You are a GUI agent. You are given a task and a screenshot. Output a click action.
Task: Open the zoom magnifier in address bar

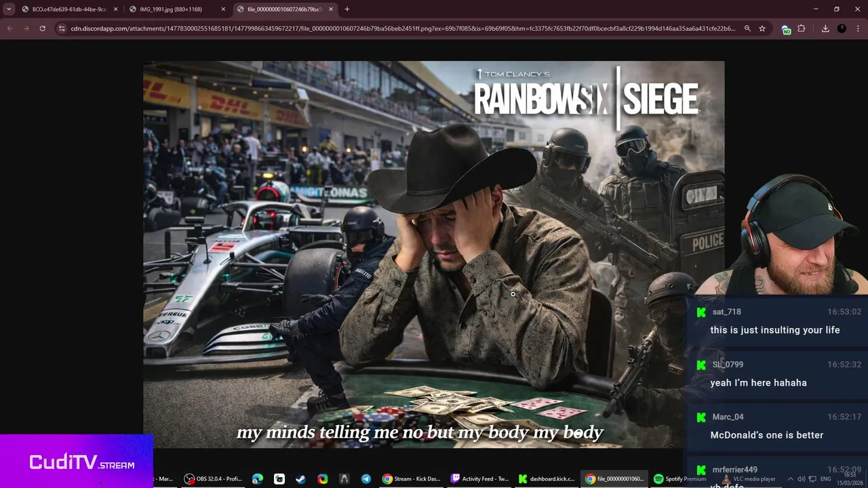(747, 28)
